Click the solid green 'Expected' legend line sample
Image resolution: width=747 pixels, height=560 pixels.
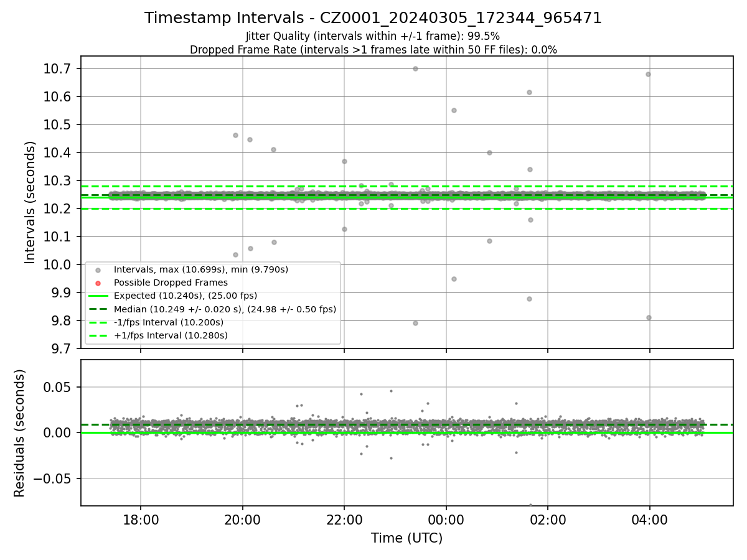pos(98,296)
